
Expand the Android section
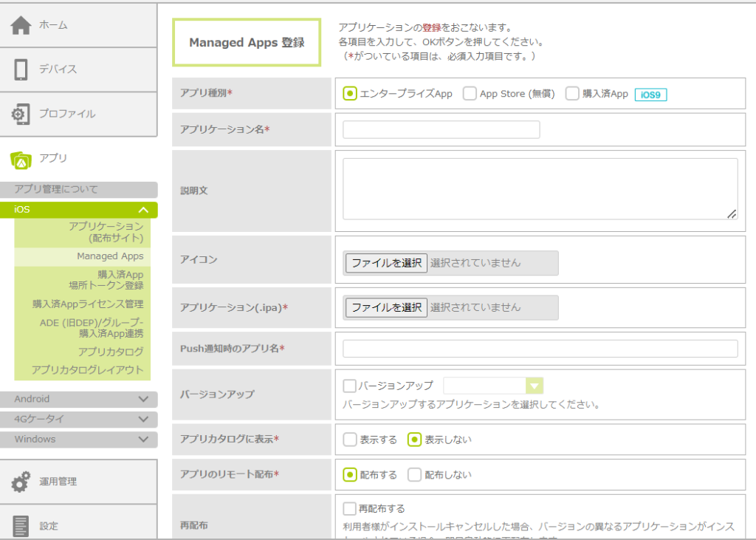pos(143,400)
